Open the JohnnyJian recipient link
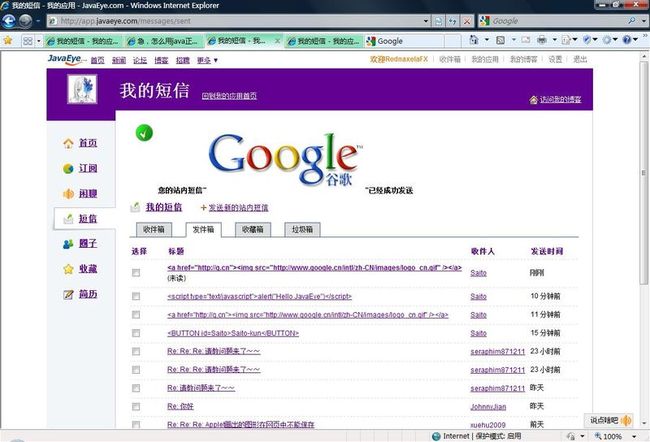650x442 pixels. (x=488, y=407)
